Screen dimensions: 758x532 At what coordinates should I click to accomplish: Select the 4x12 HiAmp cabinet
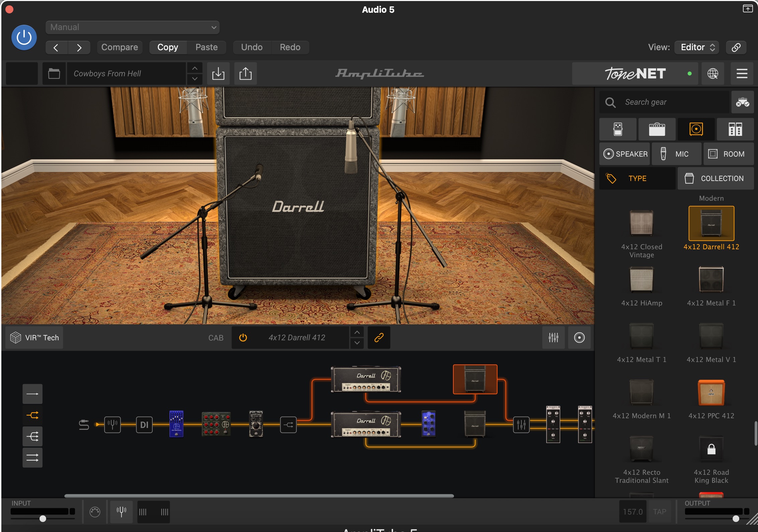[x=641, y=280]
